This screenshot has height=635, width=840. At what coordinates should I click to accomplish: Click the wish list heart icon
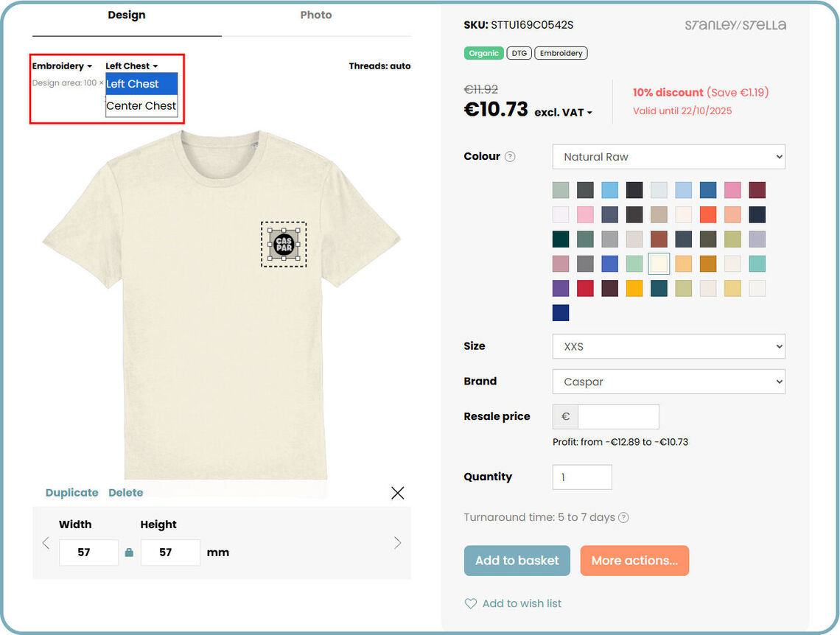click(x=471, y=603)
